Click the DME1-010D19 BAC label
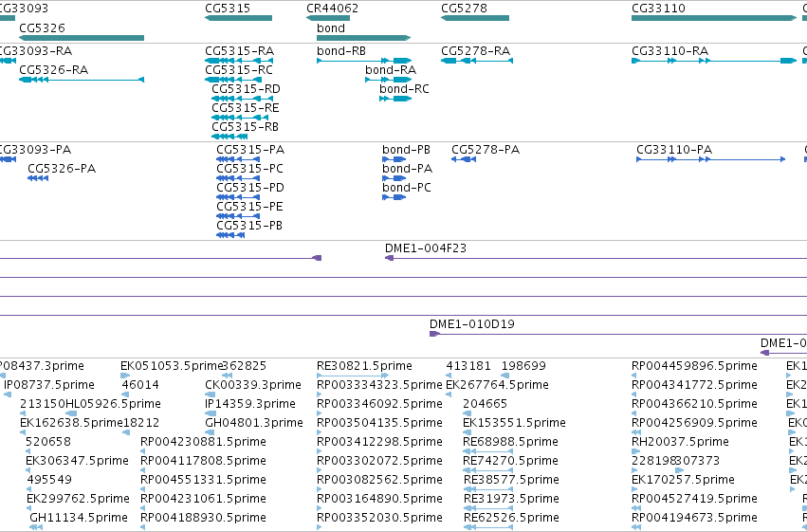Screen dimensions: 807x532 (x=472, y=324)
